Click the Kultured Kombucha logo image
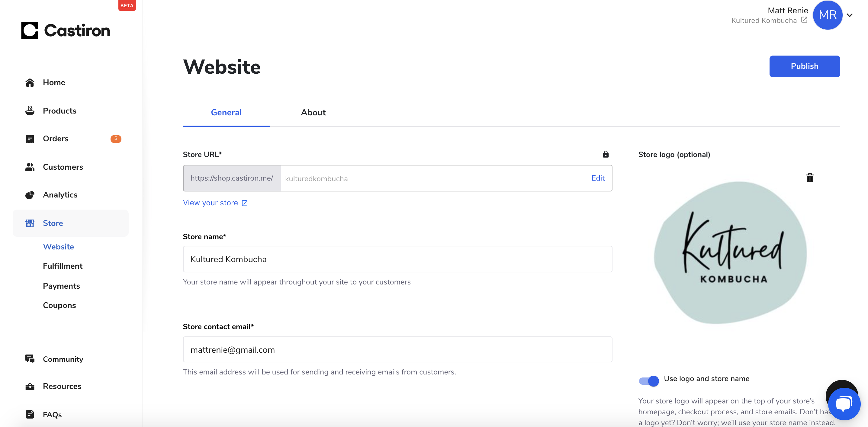 731,253
